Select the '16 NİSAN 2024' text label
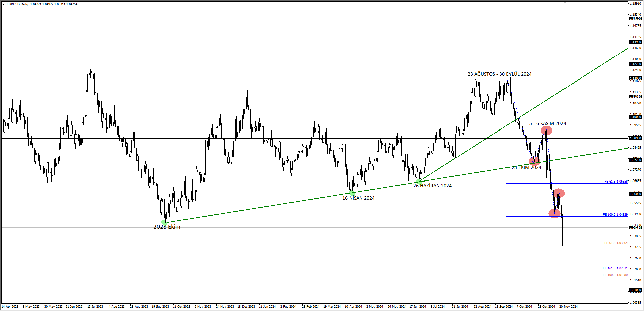 click(x=358, y=198)
